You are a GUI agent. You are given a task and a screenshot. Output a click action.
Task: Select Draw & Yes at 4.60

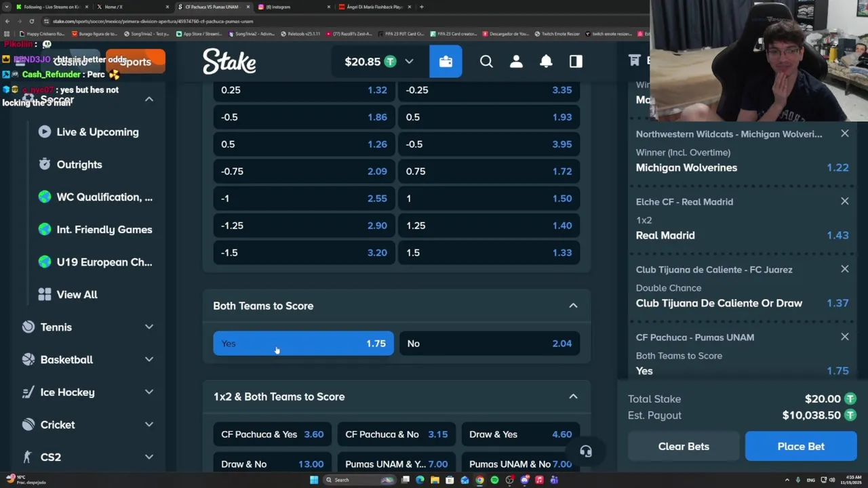[x=520, y=434]
